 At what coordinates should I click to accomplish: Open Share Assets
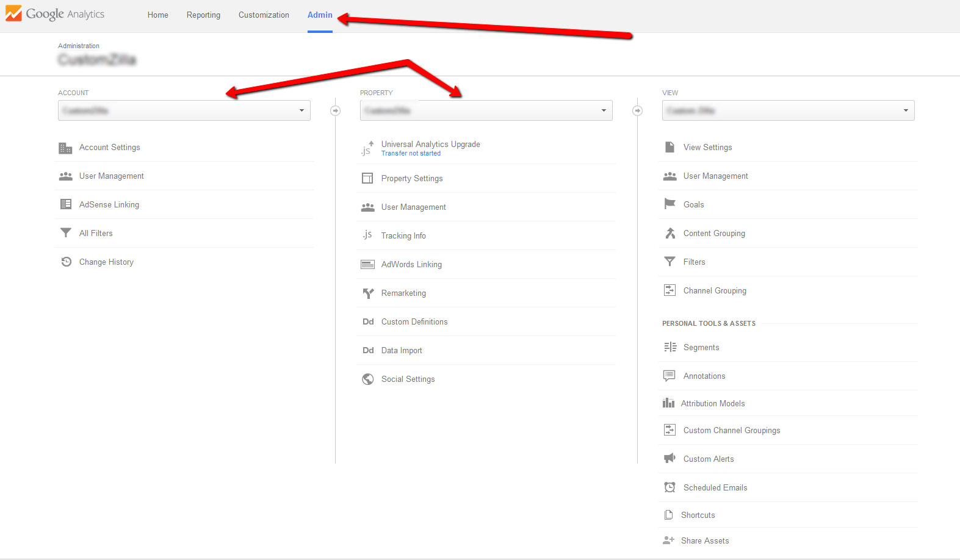point(705,540)
